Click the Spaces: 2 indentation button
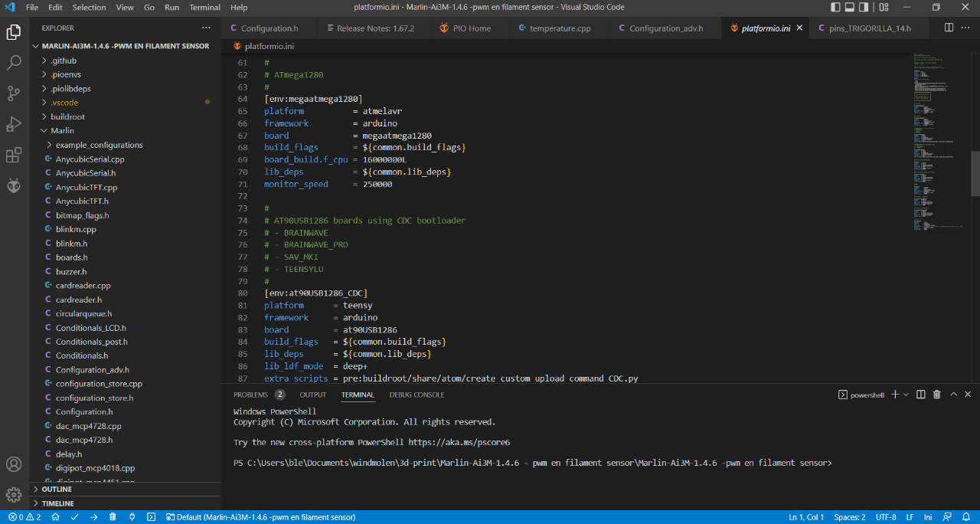 pos(849,517)
